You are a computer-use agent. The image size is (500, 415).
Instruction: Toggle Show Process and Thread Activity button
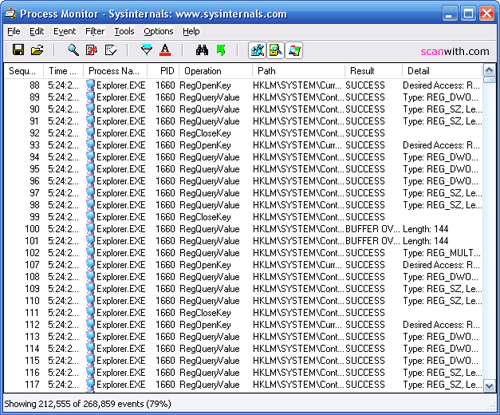tap(294, 50)
